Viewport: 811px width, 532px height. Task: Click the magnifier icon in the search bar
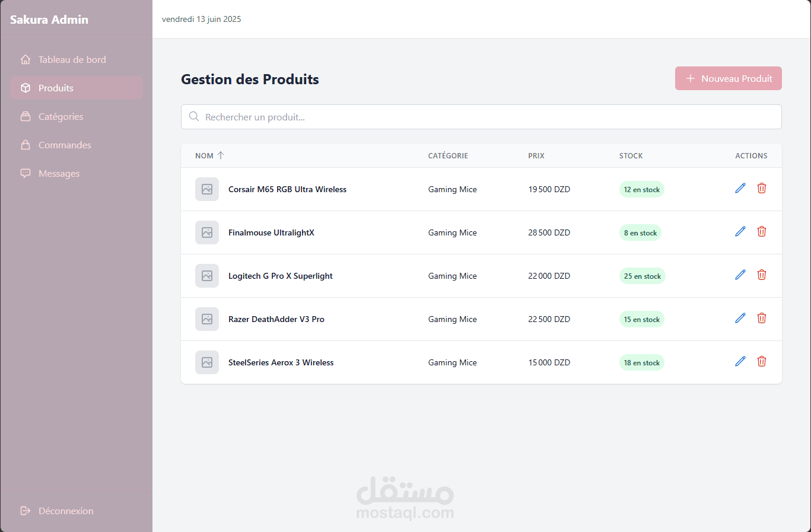pos(194,117)
